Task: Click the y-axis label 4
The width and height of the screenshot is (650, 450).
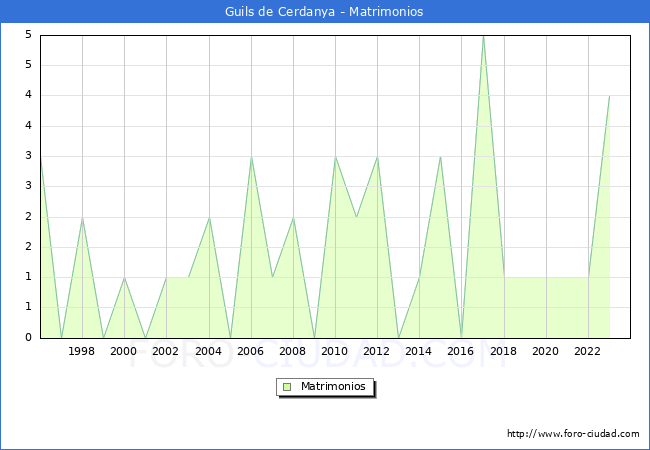Action: (x=28, y=96)
